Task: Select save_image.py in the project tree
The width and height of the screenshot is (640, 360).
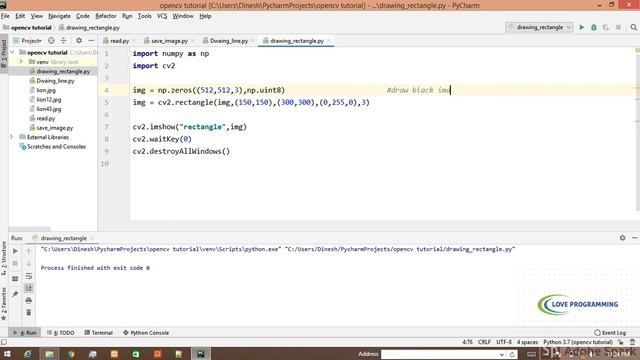Action: [54, 128]
